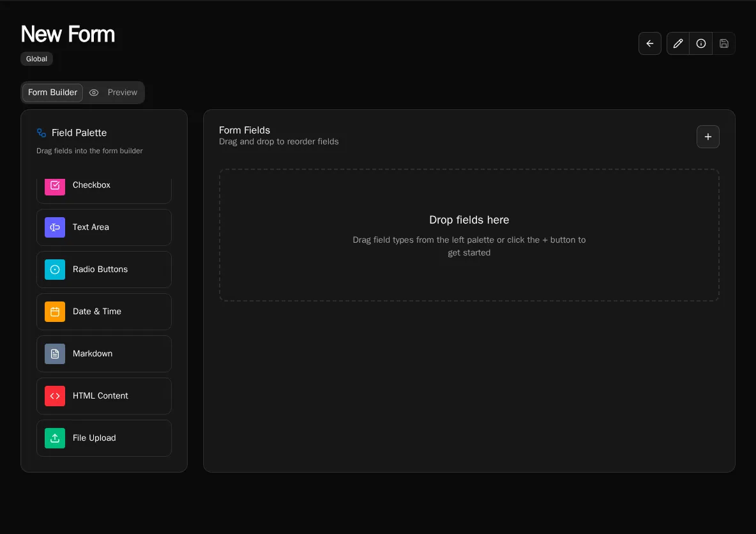The image size is (756, 534).
Task: Click the New Form title
Action: 68,34
